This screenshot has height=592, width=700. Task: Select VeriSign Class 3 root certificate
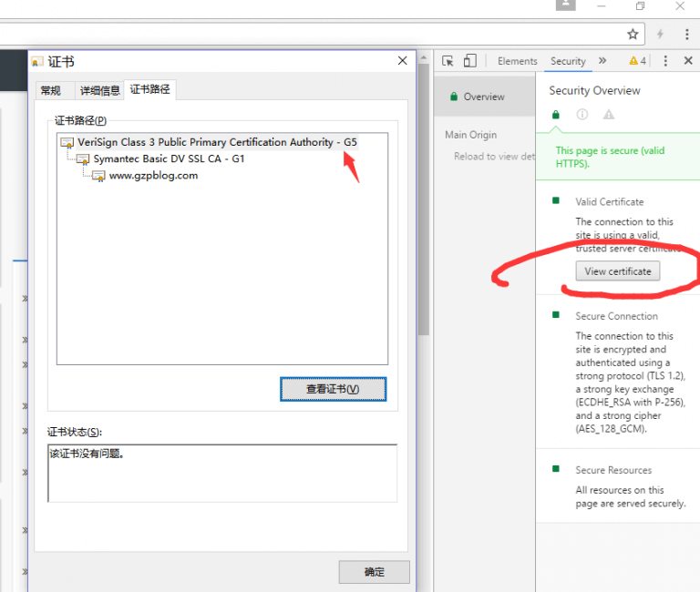[217, 142]
